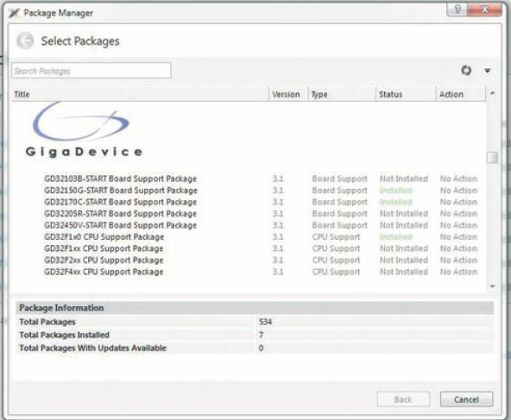Refresh the package list with the circular arrow icon
The width and height of the screenshot is (511, 420).
466,71
